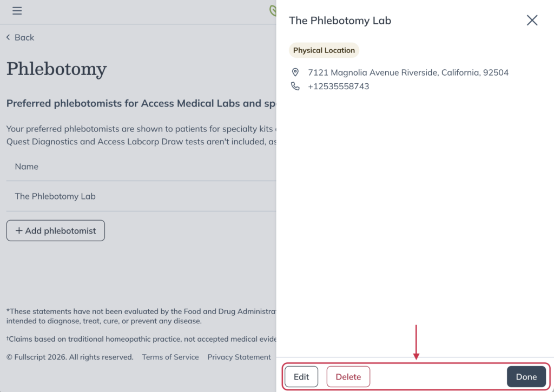
Task: Click the Magnolia Avenue address text
Action: (408, 72)
